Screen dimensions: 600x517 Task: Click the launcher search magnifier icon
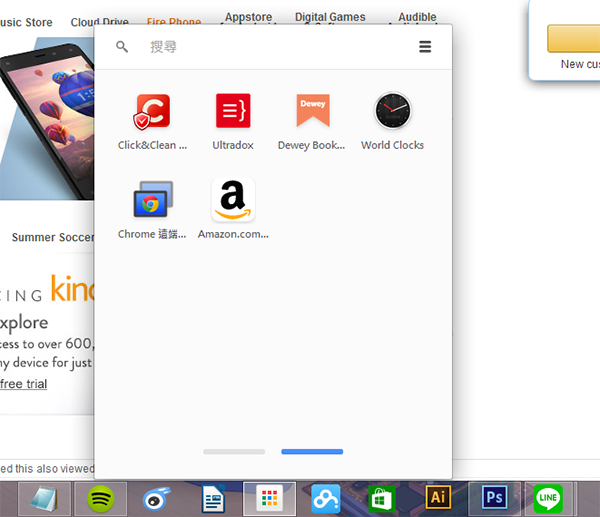click(122, 47)
